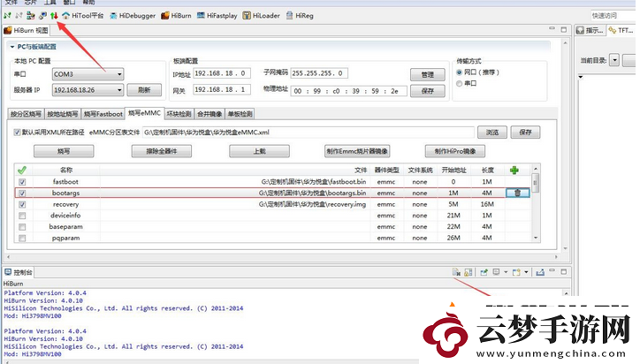Click the 制作HiPro镜像 button
The image size is (640, 364).
coord(455,151)
